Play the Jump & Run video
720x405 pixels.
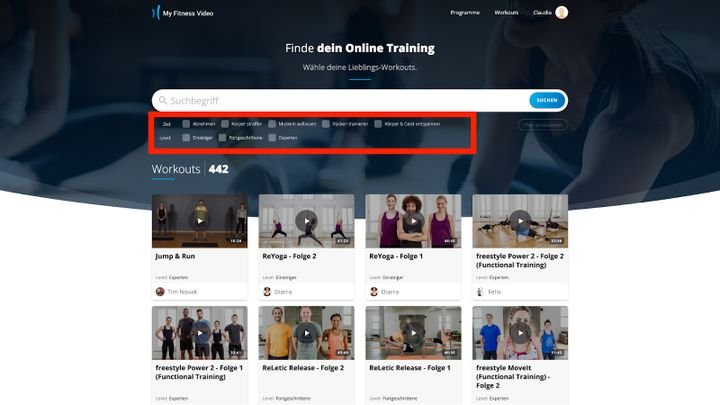[x=200, y=221]
